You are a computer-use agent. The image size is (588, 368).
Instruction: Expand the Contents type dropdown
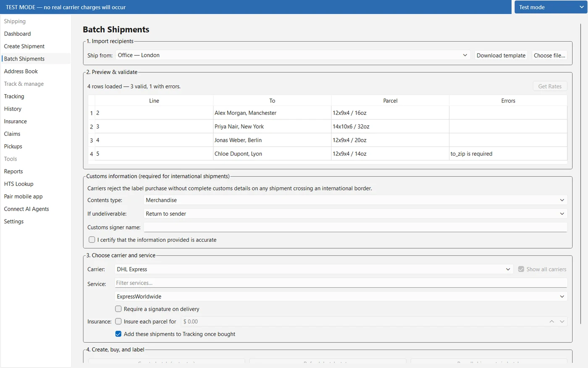point(355,200)
